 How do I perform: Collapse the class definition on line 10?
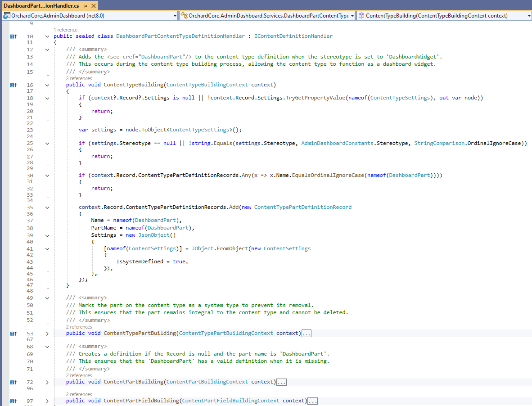[47, 36]
